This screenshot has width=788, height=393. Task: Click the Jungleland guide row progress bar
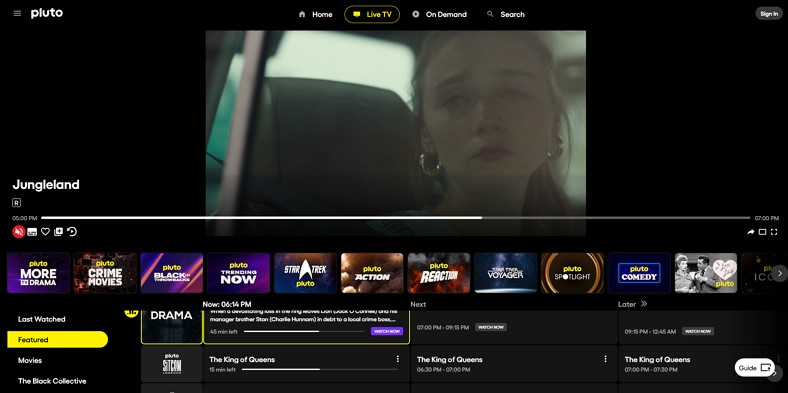coord(304,331)
